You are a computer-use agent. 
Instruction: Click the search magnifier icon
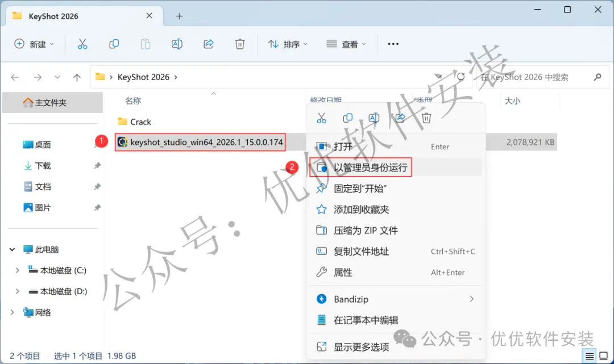point(597,77)
